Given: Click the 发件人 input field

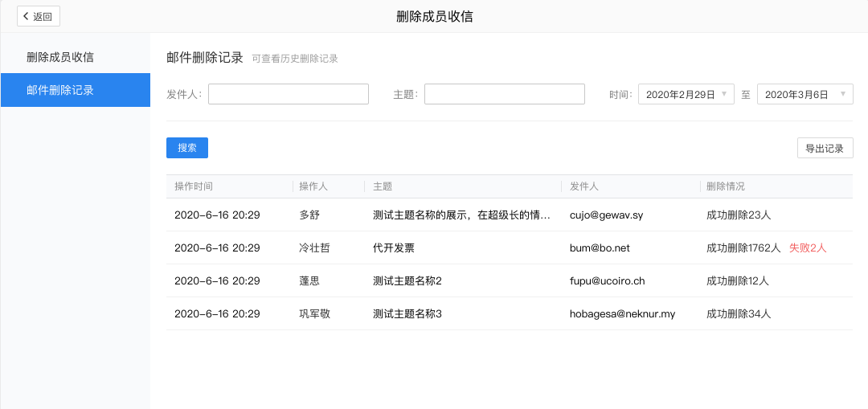Looking at the screenshot, I should pyautogui.click(x=288, y=94).
